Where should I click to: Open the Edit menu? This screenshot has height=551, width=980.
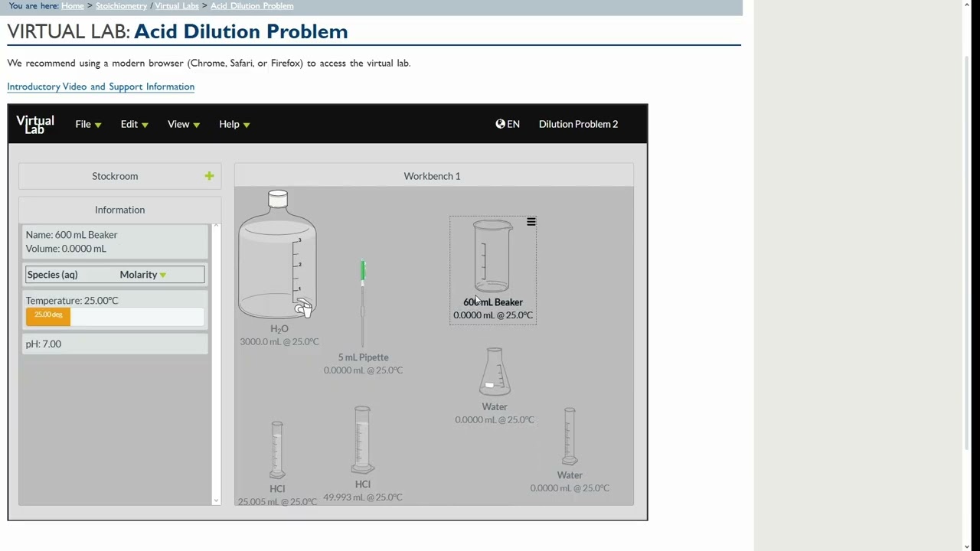[134, 124]
